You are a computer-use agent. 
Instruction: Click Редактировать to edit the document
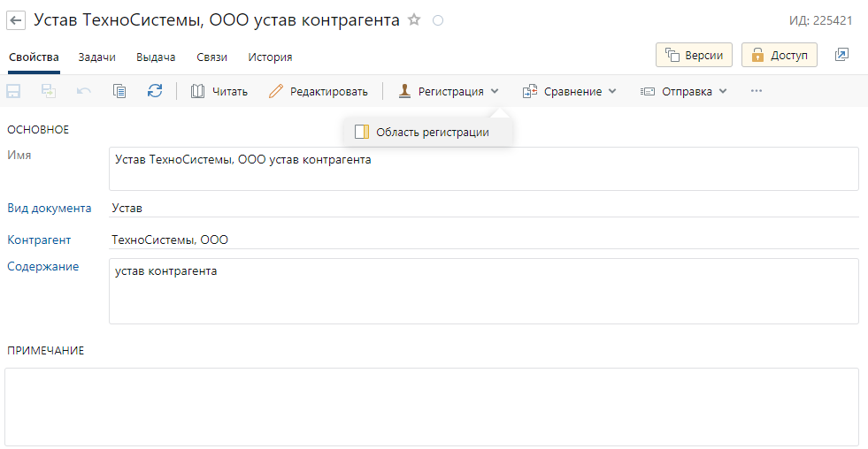point(319,91)
